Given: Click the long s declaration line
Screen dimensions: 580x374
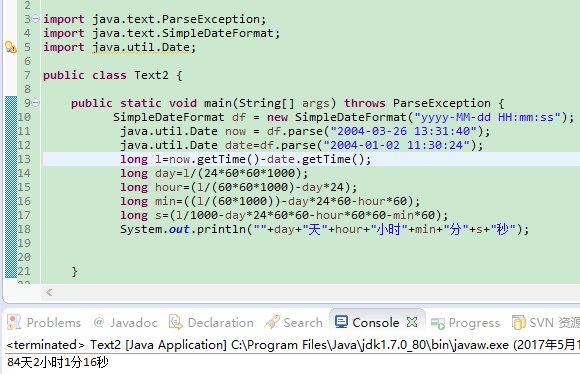Looking at the screenshot, I should [x=284, y=215].
